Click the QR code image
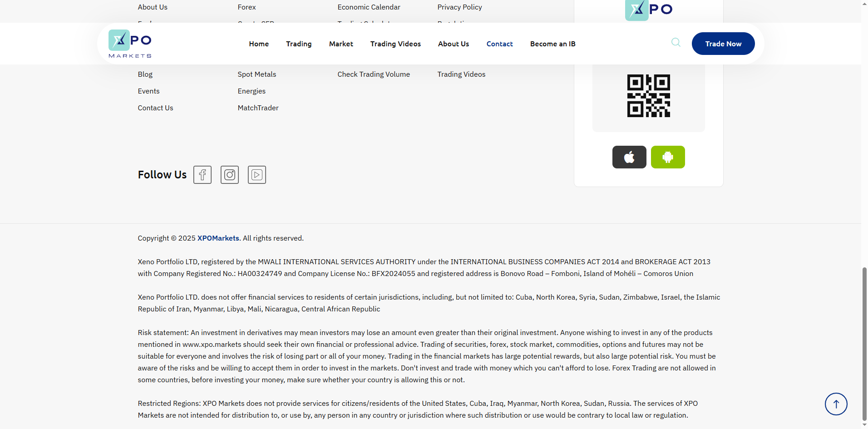The width and height of the screenshot is (868, 429). coord(648,96)
